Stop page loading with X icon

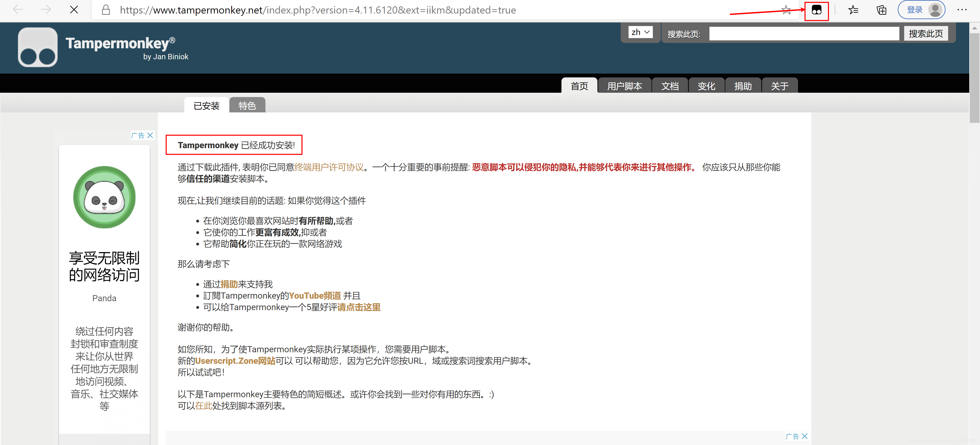[x=74, y=10]
